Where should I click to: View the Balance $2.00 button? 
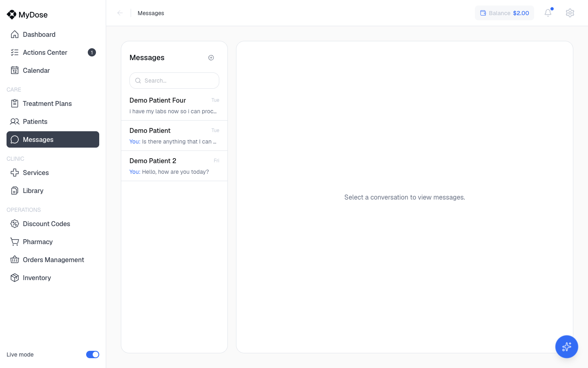pos(504,13)
